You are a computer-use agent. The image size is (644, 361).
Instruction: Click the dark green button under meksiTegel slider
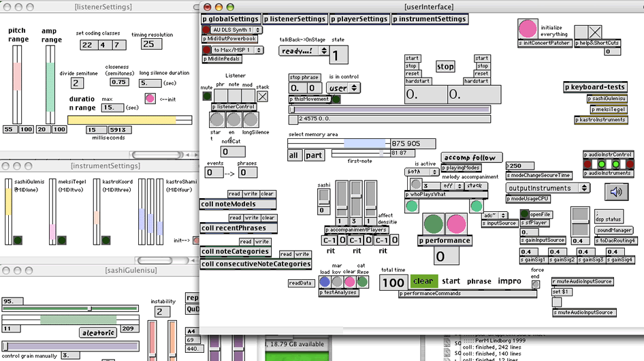(61, 240)
